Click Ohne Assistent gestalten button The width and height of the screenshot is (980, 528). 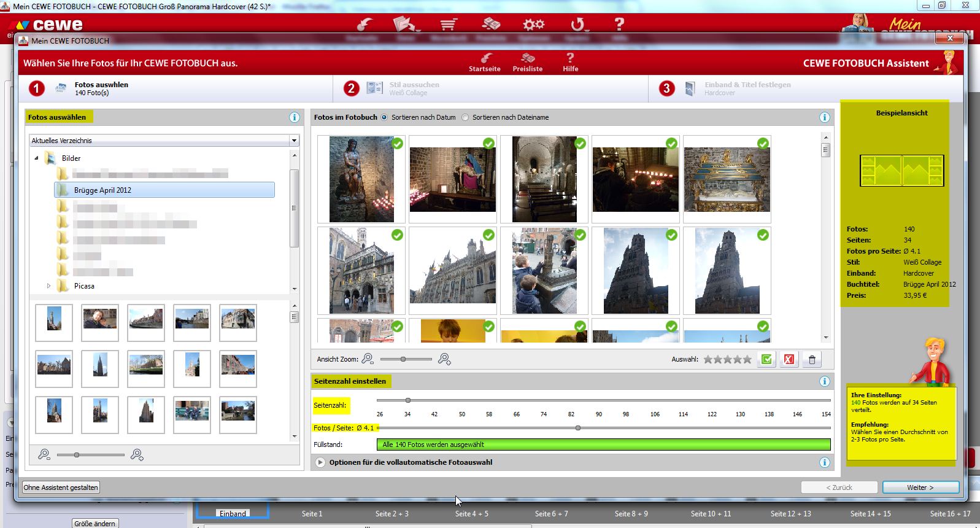coord(61,487)
